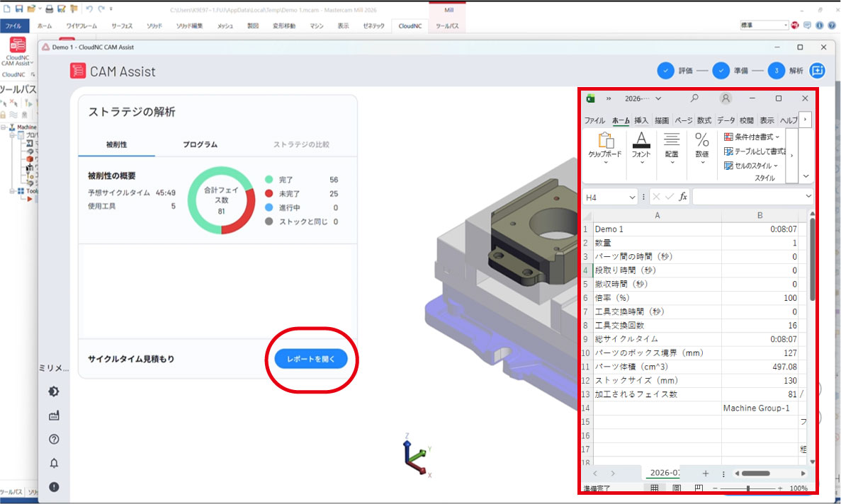841x504 pixels.
Task: Open the セルのスタイル dropdown
Action: 751,166
